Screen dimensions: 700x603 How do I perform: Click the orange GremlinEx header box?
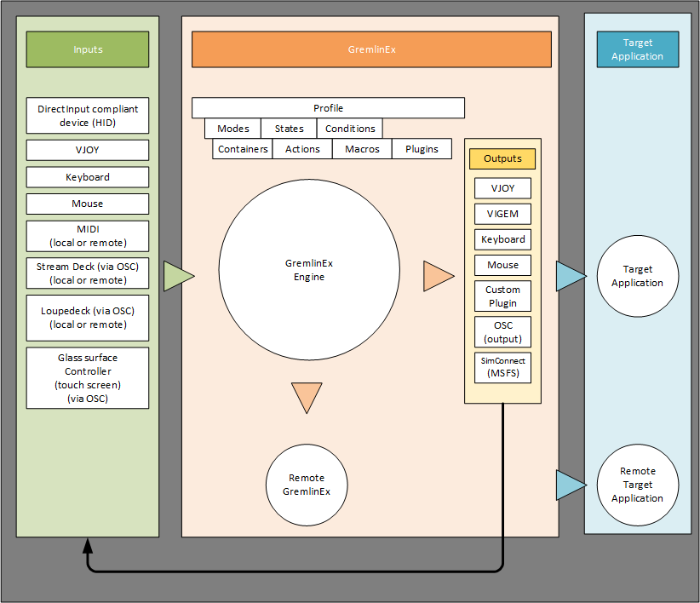click(x=371, y=49)
